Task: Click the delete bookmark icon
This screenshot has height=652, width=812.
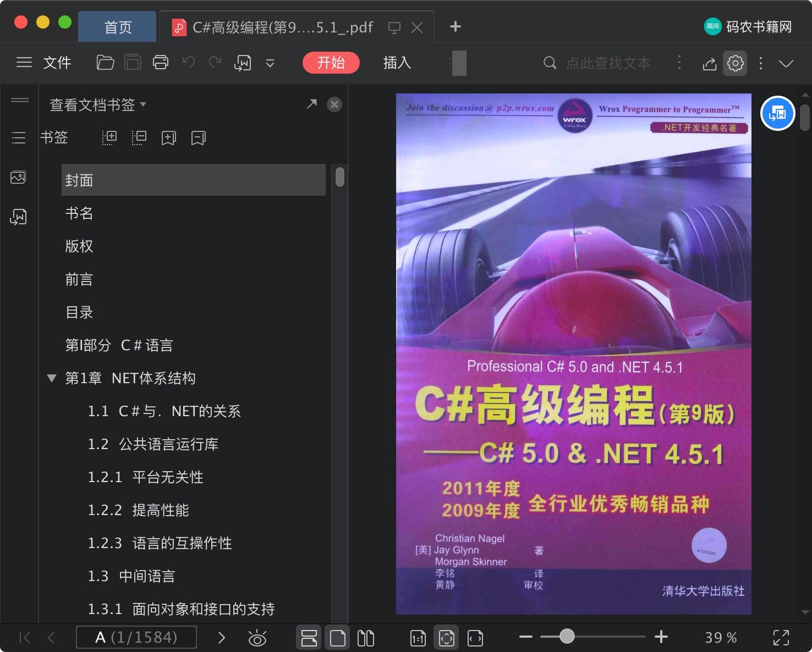Action: 199,137
